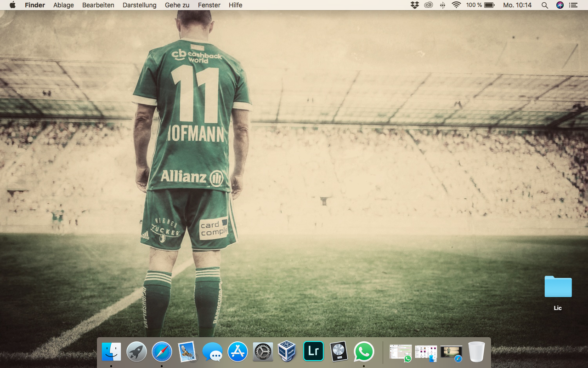Open Notification Center

coord(573,5)
